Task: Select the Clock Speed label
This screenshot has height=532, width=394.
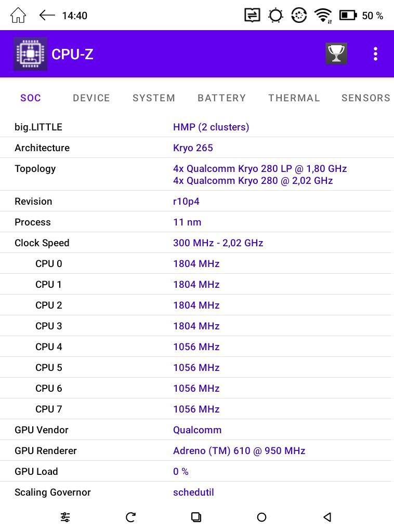Action: click(x=42, y=243)
